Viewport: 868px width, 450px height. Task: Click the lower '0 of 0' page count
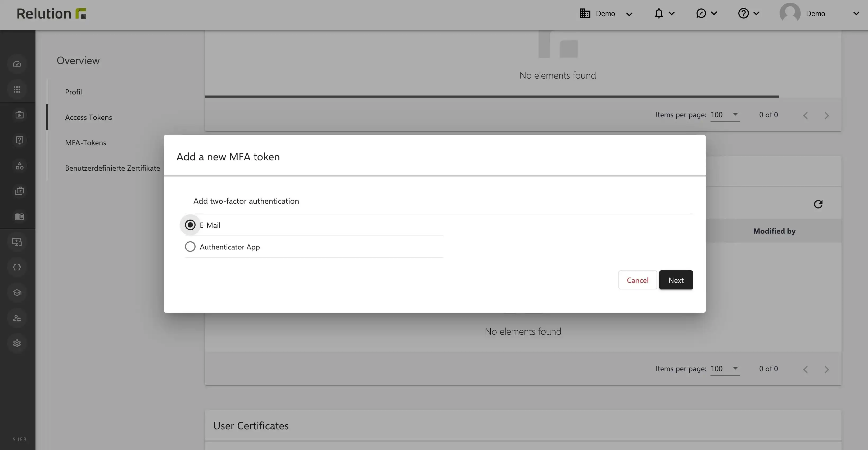pyautogui.click(x=768, y=369)
